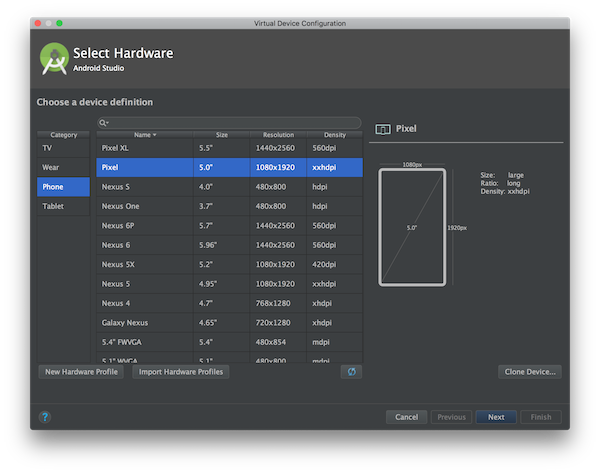Click Clone Device button
The height and width of the screenshot is (473, 600).
tap(530, 372)
